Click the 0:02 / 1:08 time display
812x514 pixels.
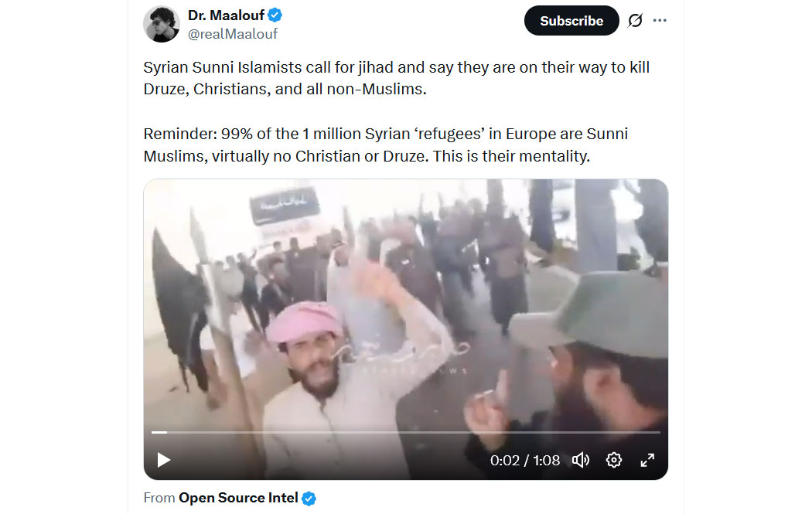coord(525,460)
